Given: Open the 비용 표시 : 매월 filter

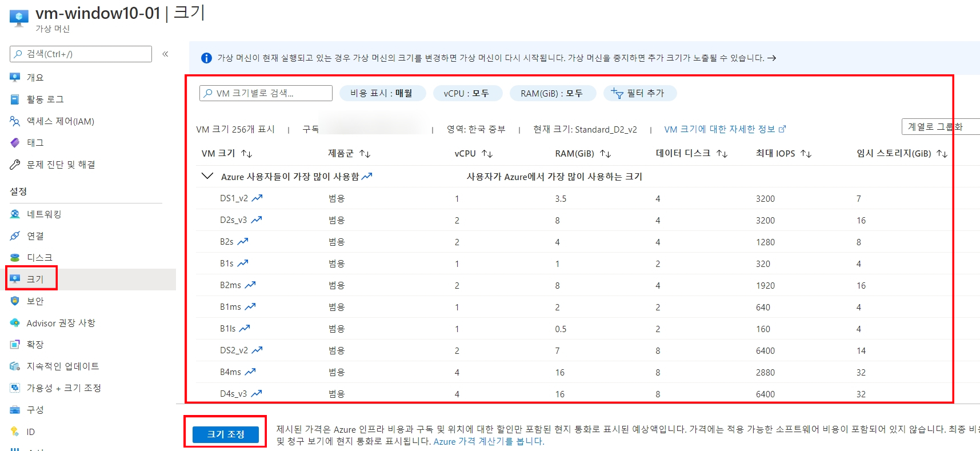Looking at the screenshot, I should tap(382, 93).
